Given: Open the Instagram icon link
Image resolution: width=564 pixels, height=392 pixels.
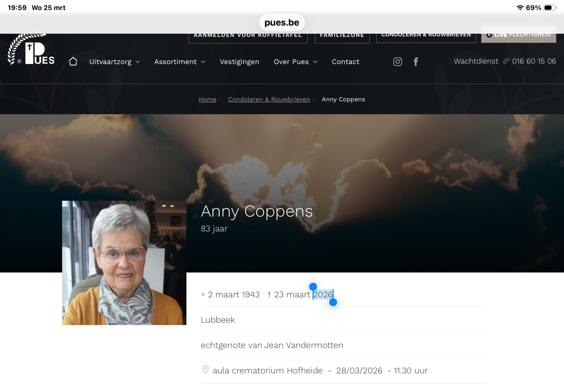Looking at the screenshot, I should [397, 61].
